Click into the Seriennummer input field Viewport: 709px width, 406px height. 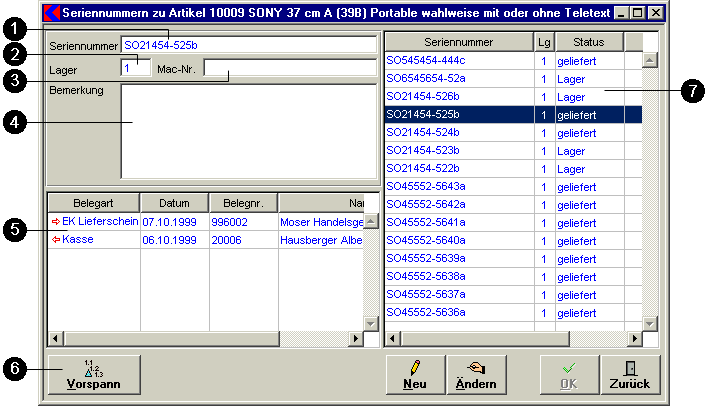coord(248,45)
